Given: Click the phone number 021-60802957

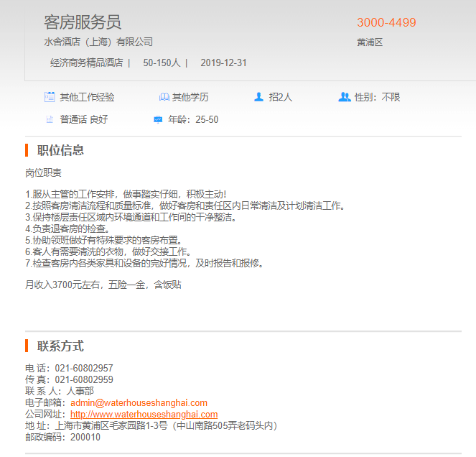Looking at the screenshot, I should pyautogui.click(x=84, y=369).
